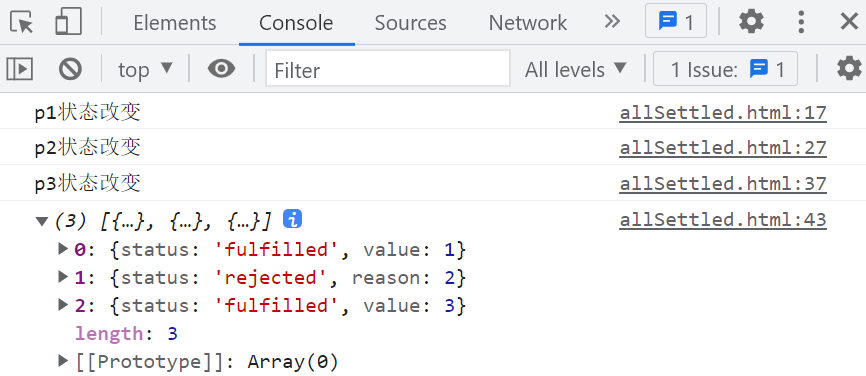Open source link allSettled.html:27
The height and width of the screenshot is (376, 866).
723,148
